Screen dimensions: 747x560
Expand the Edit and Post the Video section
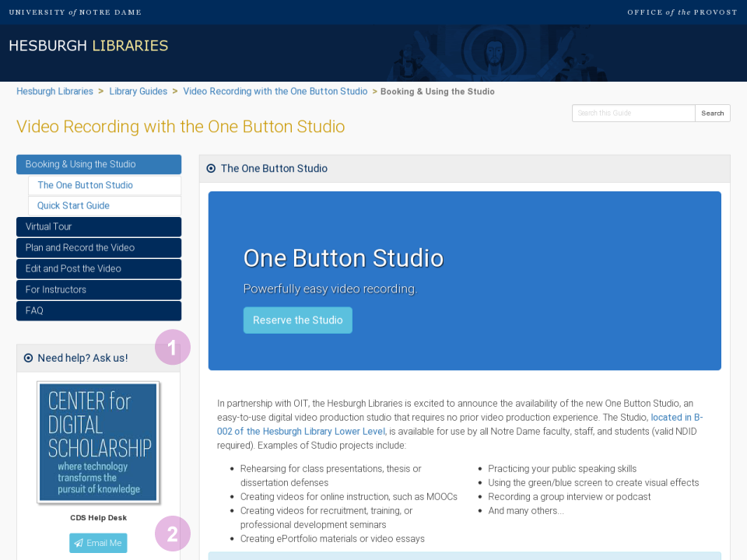99,268
